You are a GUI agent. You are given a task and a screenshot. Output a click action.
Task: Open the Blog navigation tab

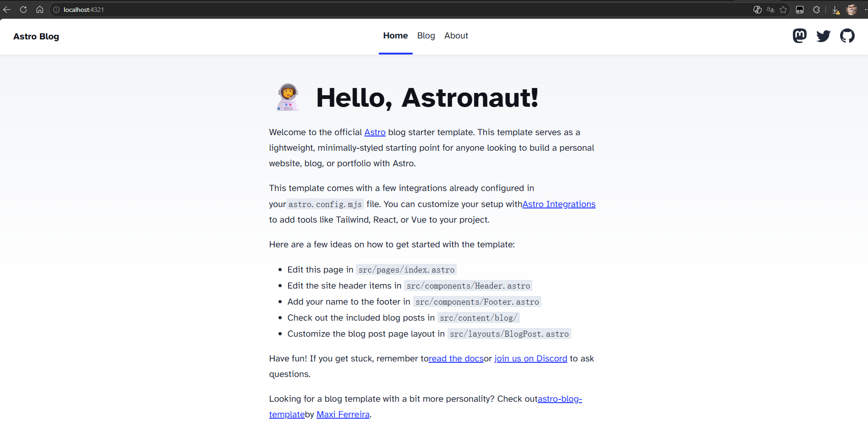[426, 36]
